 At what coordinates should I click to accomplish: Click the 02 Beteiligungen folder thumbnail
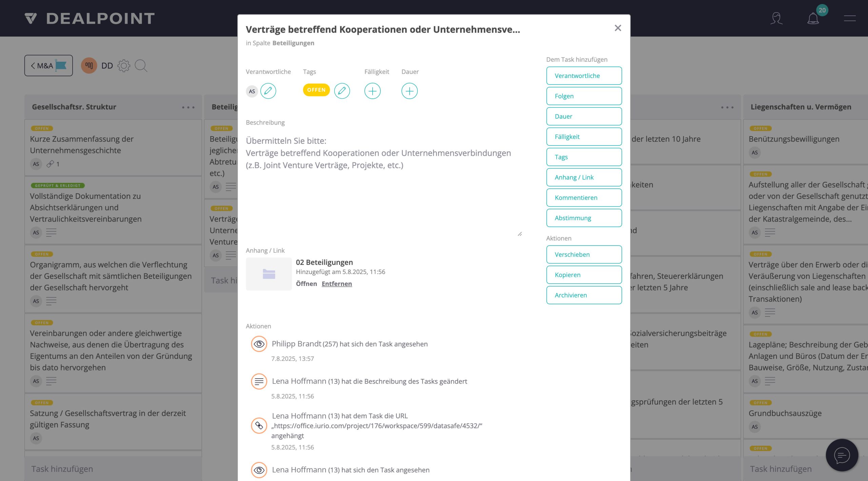tap(269, 274)
